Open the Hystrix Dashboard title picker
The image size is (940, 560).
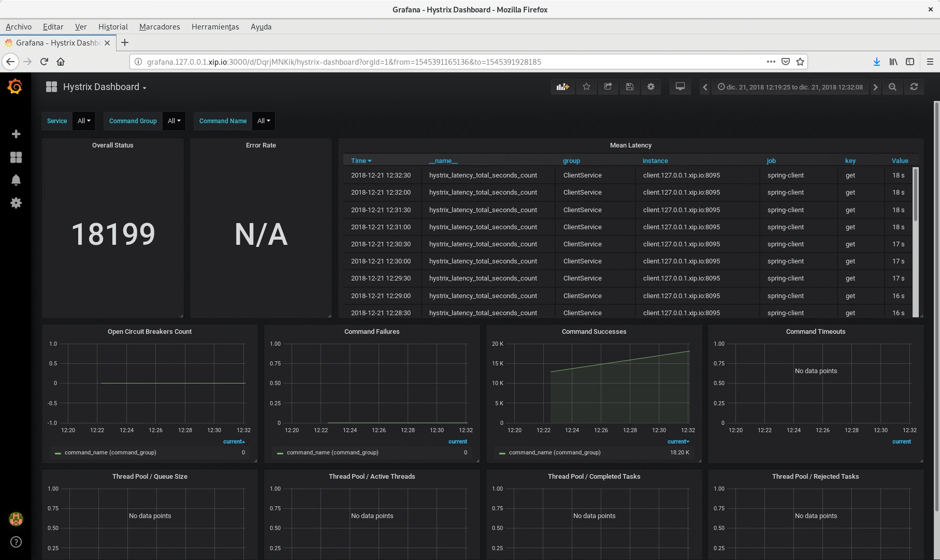coord(101,87)
